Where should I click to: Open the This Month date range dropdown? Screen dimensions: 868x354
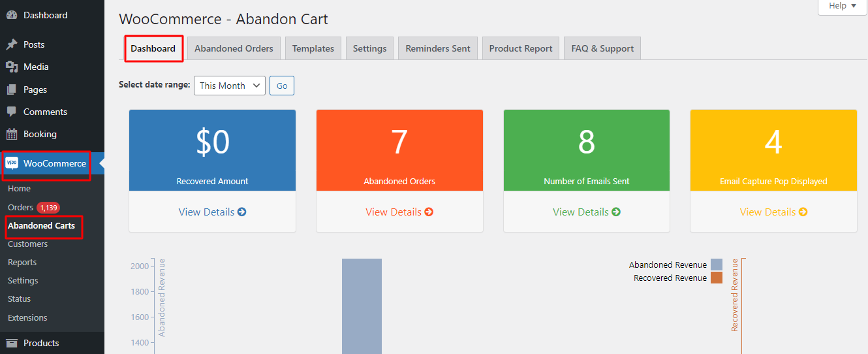click(x=230, y=86)
